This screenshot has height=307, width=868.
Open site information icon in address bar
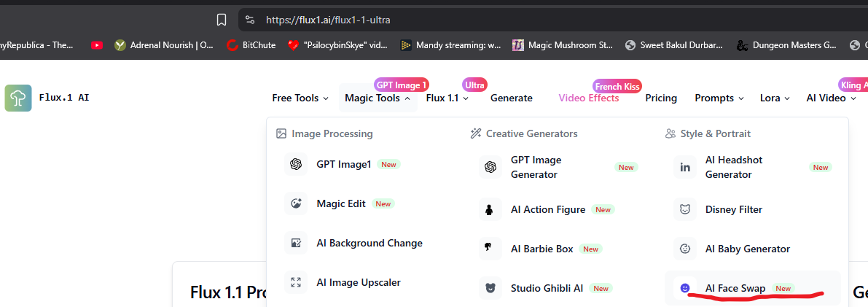250,20
